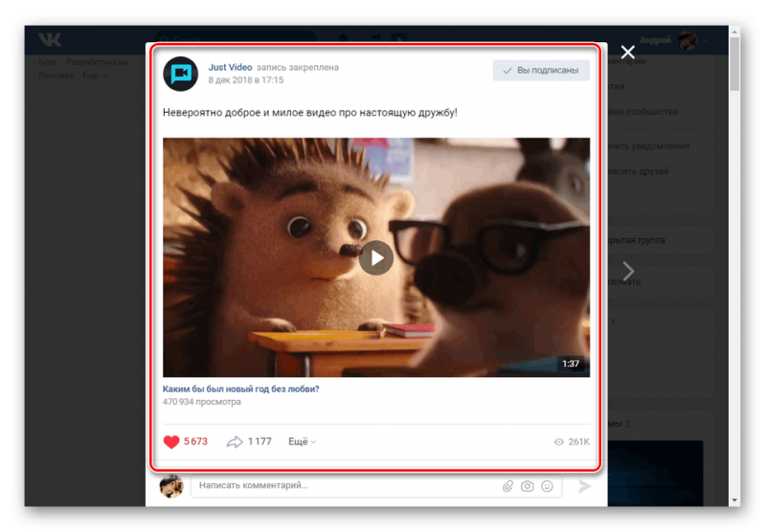Click the 261K view counter text
This screenshot has height=532, width=766.
pyautogui.click(x=579, y=442)
